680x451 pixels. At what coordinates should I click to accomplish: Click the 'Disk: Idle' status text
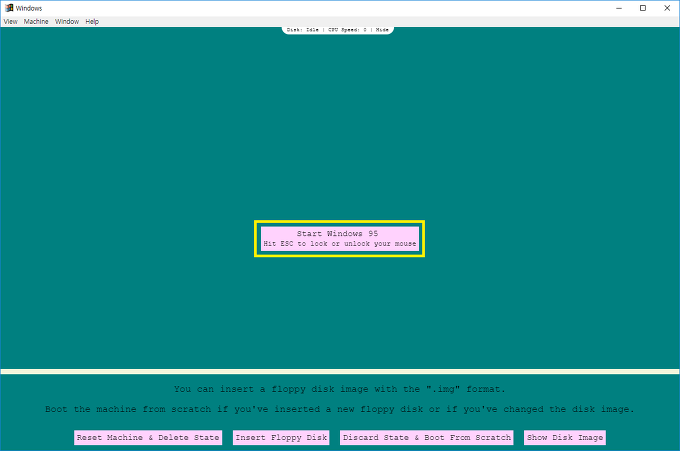(303, 29)
